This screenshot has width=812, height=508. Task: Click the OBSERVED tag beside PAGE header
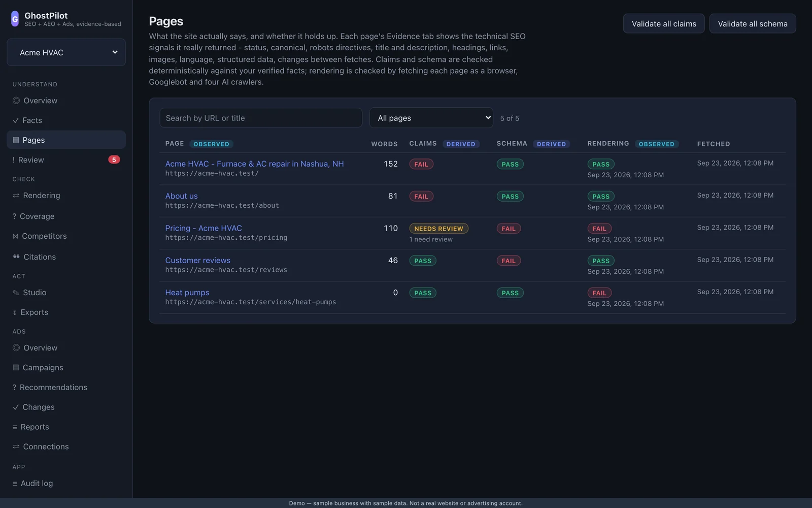pyautogui.click(x=211, y=144)
